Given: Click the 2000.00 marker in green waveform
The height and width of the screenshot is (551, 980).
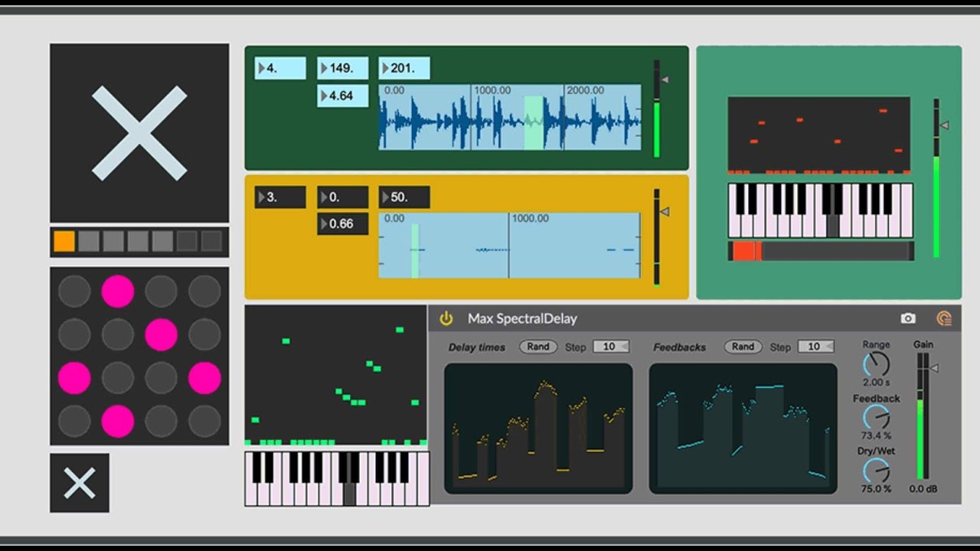Looking at the screenshot, I should (585, 90).
